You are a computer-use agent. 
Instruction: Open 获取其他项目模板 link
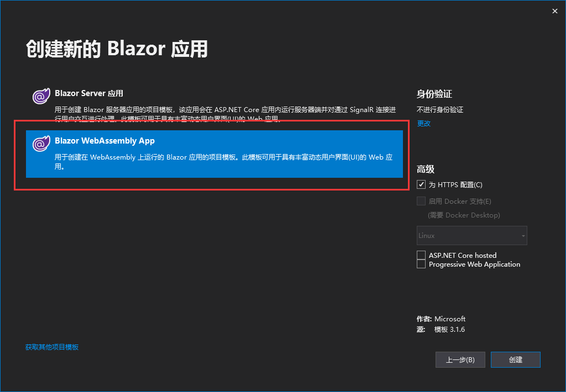pyautogui.click(x=52, y=347)
